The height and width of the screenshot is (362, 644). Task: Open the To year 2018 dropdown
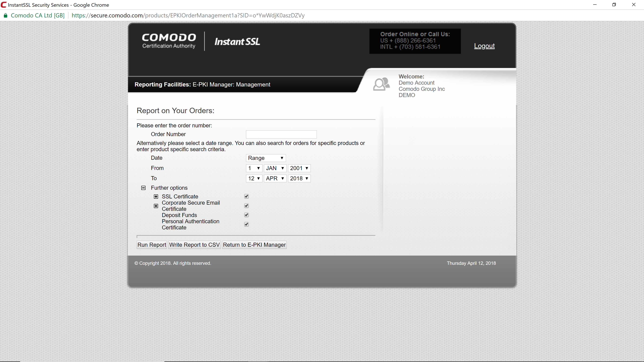[x=299, y=178]
